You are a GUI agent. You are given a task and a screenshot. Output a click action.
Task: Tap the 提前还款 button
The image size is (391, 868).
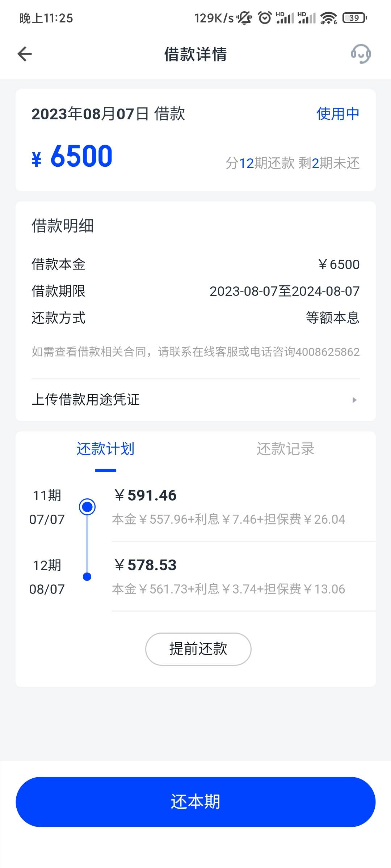pos(198,649)
